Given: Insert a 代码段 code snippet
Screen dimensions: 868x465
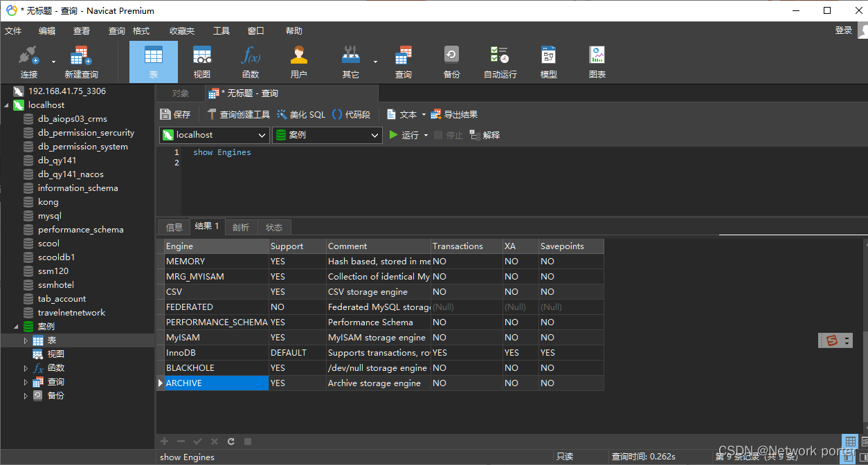Looking at the screenshot, I should point(352,114).
